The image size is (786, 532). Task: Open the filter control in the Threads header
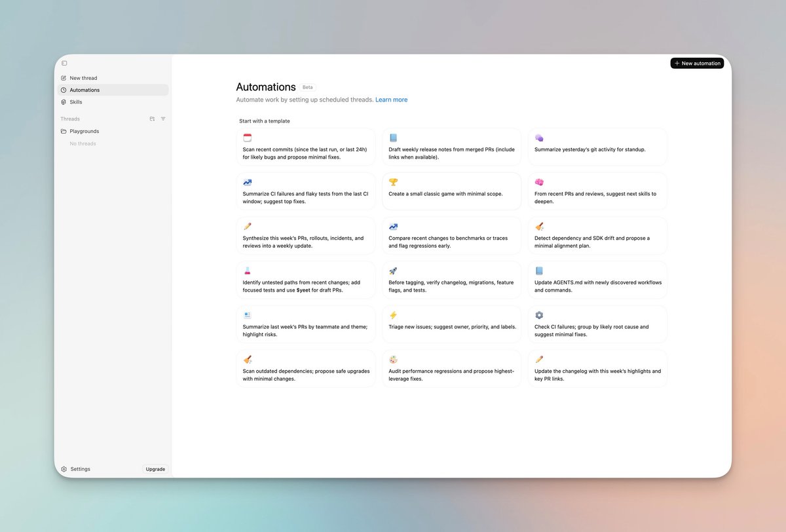pos(163,119)
